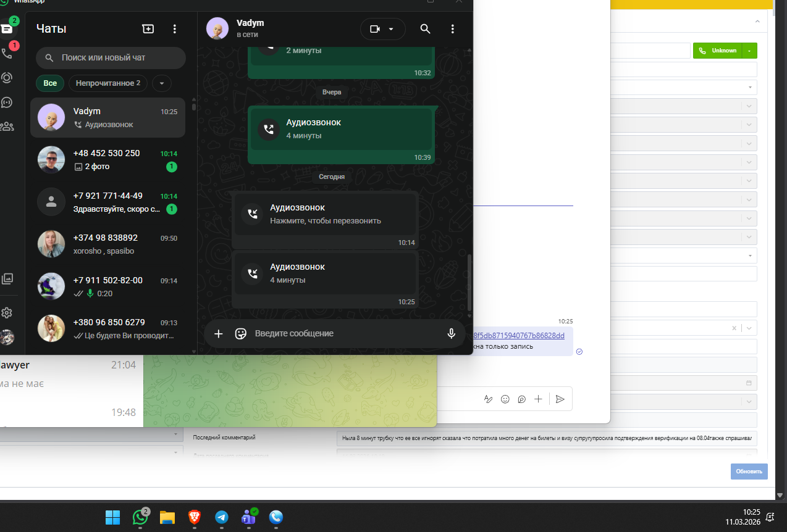
Task: Click yesterday's 4-minute outgoing audio call at 10:39
Action: click(x=341, y=135)
